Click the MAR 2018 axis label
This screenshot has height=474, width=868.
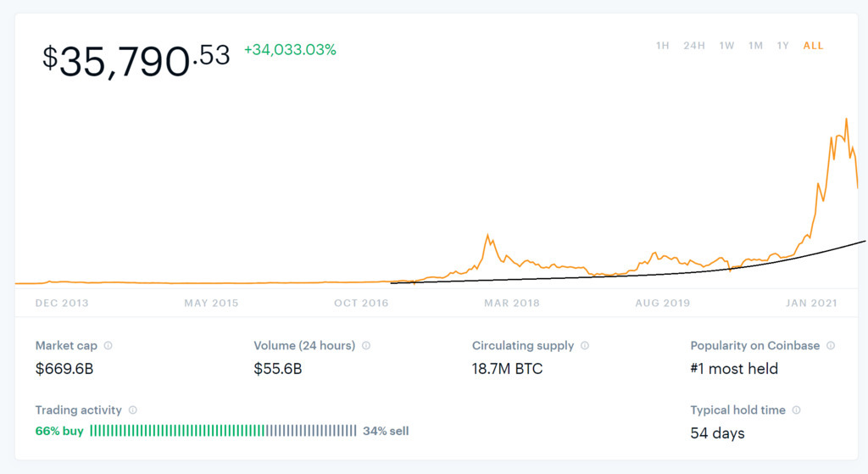pos(512,304)
